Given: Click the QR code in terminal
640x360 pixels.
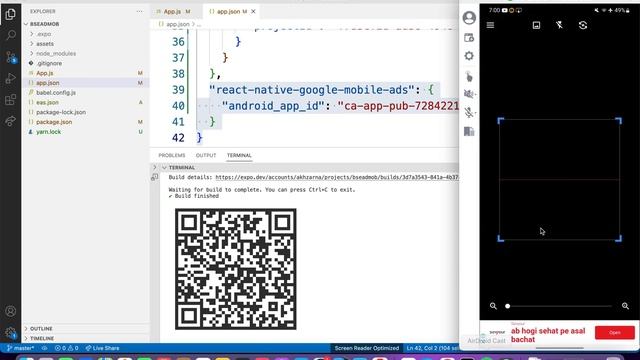Looking at the screenshot, I should click(236, 269).
